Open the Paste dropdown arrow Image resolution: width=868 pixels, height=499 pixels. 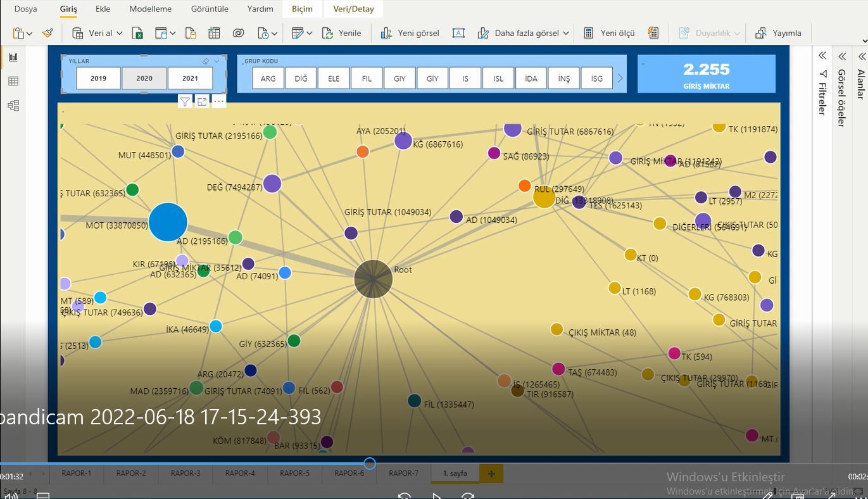[x=30, y=34]
